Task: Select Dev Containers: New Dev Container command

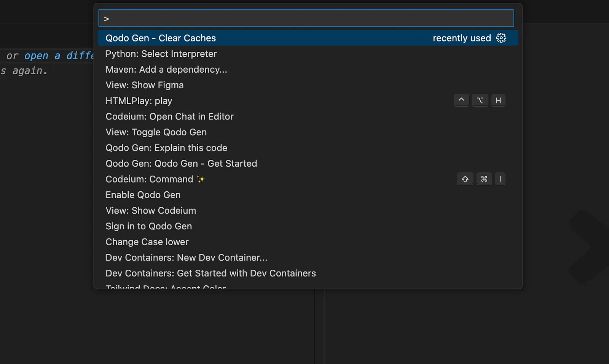Action: click(x=308, y=258)
